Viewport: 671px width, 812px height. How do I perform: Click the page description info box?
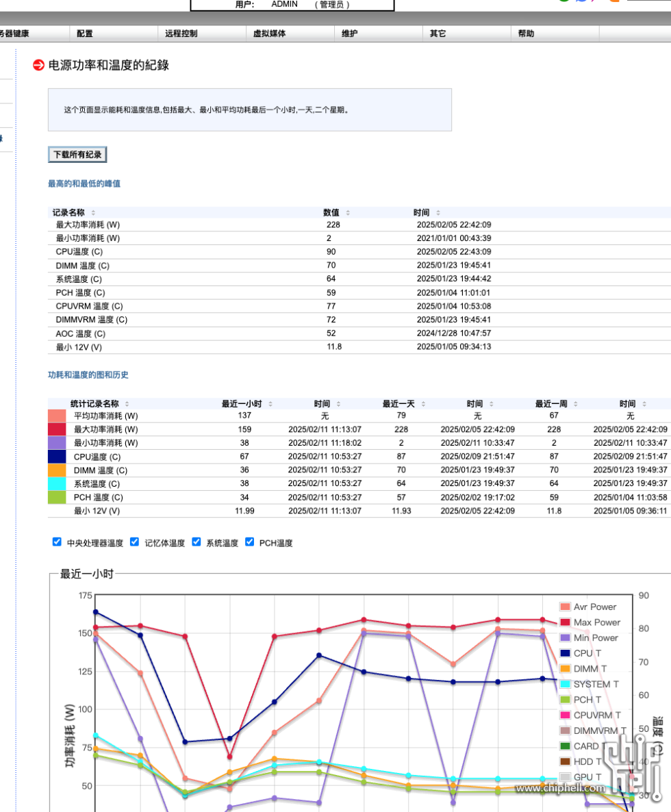coord(249,110)
